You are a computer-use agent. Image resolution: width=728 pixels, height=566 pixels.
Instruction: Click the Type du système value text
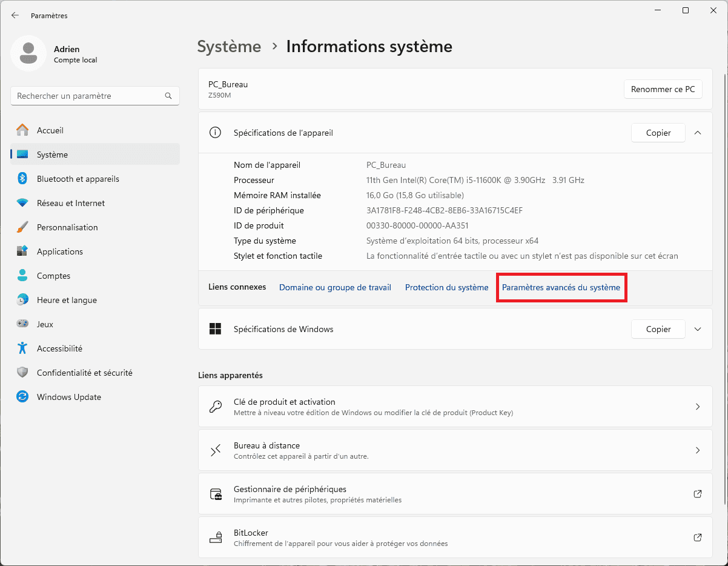(x=452, y=241)
